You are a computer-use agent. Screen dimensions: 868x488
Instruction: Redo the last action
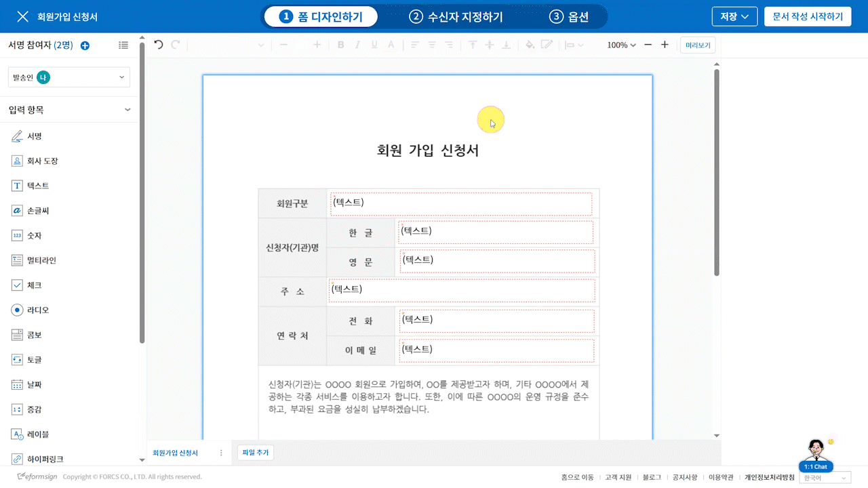coord(176,45)
